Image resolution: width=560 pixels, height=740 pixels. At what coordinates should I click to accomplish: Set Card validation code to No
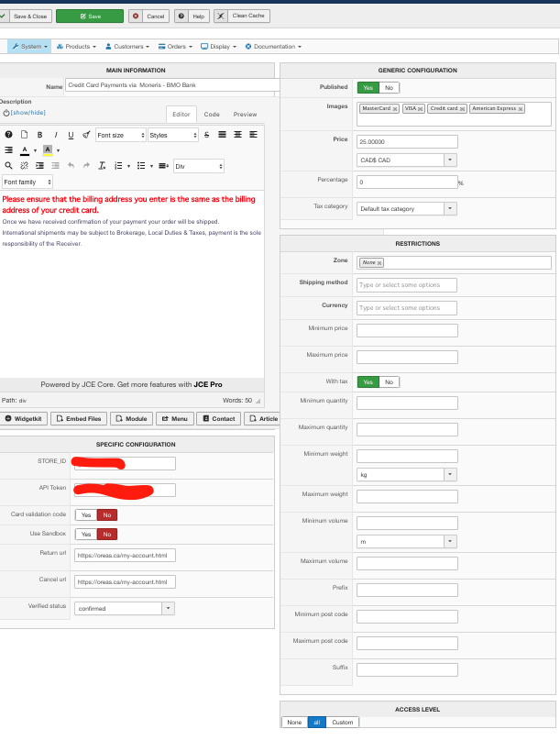tap(107, 515)
